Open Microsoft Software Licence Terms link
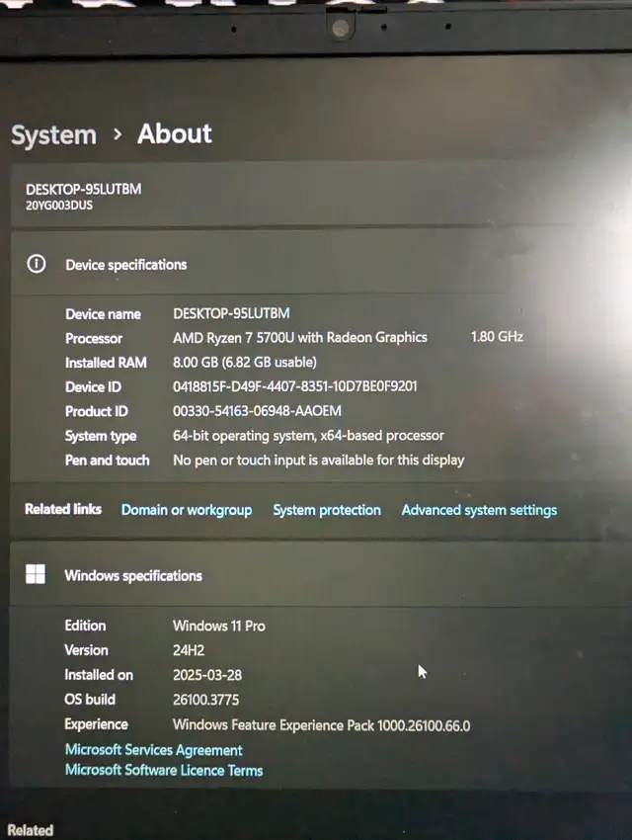This screenshot has width=632, height=840. point(164,770)
